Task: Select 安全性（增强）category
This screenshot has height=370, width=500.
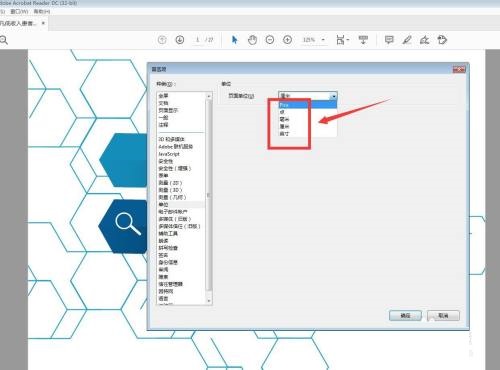Action: [x=175, y=168]
